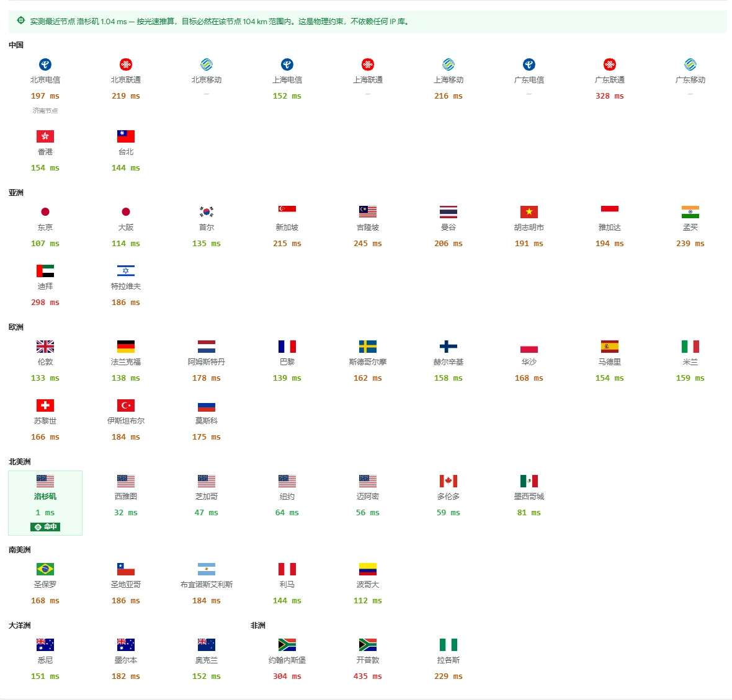This screenshot has height=700, width=732.
Task: Click the 法兰克福 node label
Action: tap(126, 362)
